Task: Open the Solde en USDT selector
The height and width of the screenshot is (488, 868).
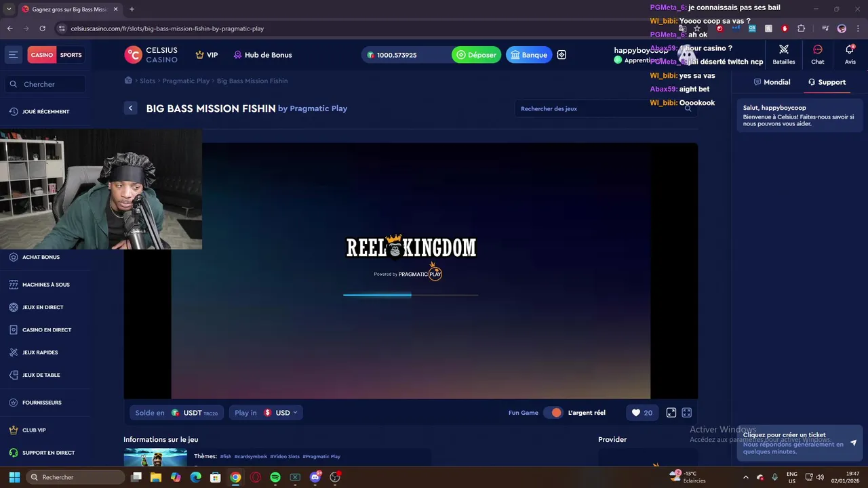Action: [176, 413]
